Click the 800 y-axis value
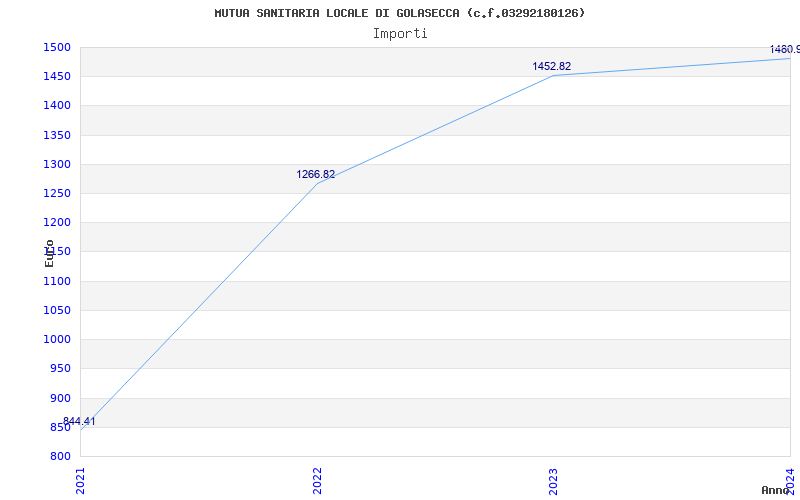 click(x=60, y=457)
